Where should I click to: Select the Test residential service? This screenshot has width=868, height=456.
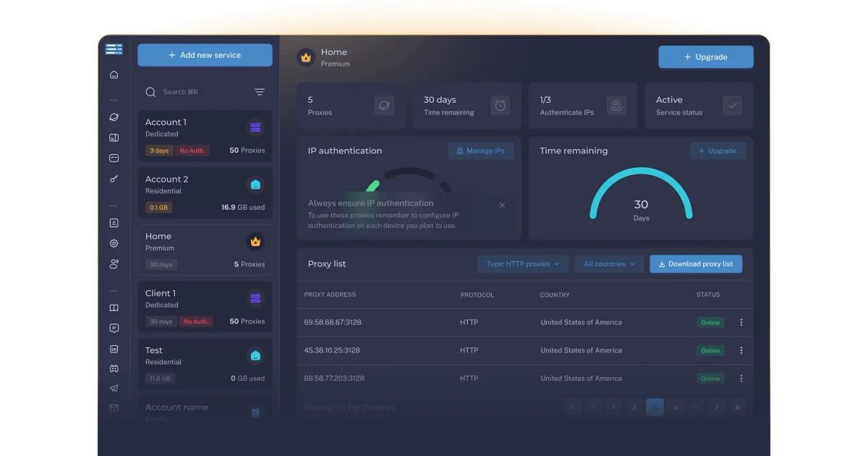coord(205,364)
